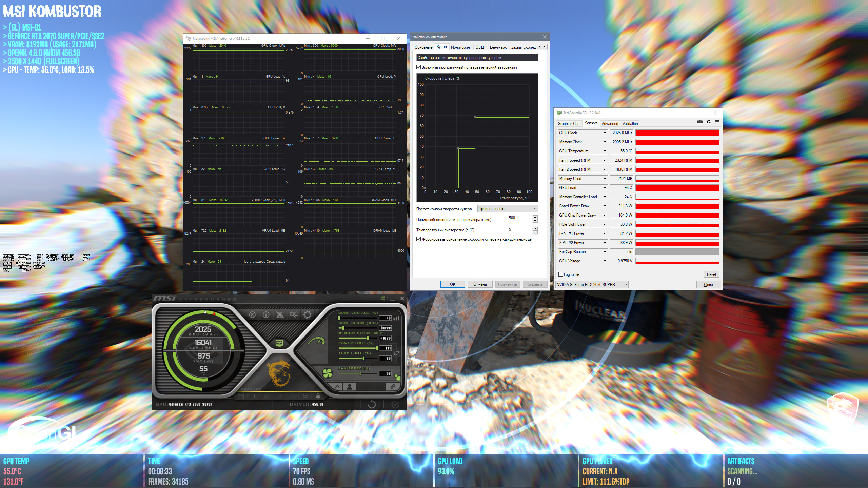868x488 pixels.
Task: Click reset to defaults circular arrow
Action: tap(372, 404)
